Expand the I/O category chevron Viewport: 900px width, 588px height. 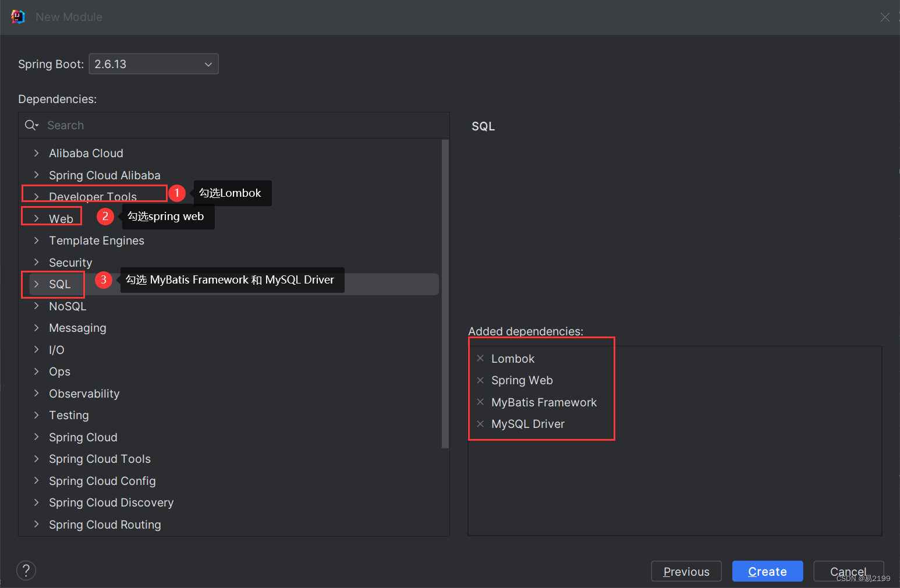point(36,349)
